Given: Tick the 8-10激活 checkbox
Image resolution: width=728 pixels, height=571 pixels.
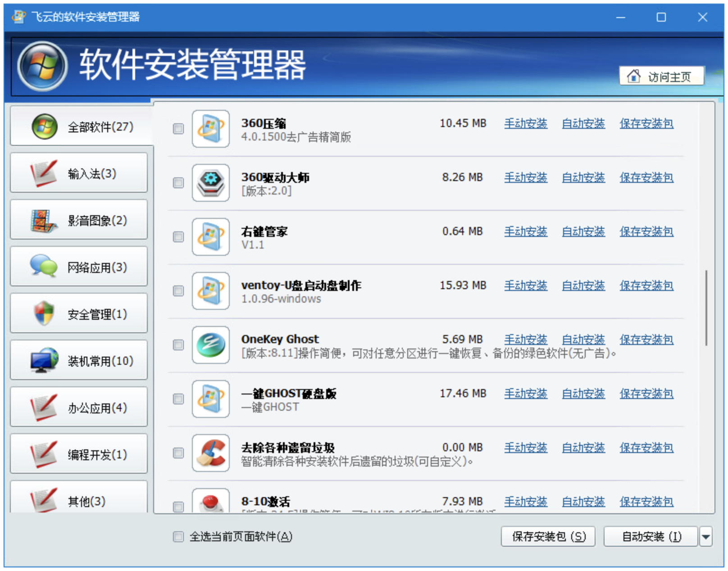Looking at the screenshot, I should click(x=178, y=507).
